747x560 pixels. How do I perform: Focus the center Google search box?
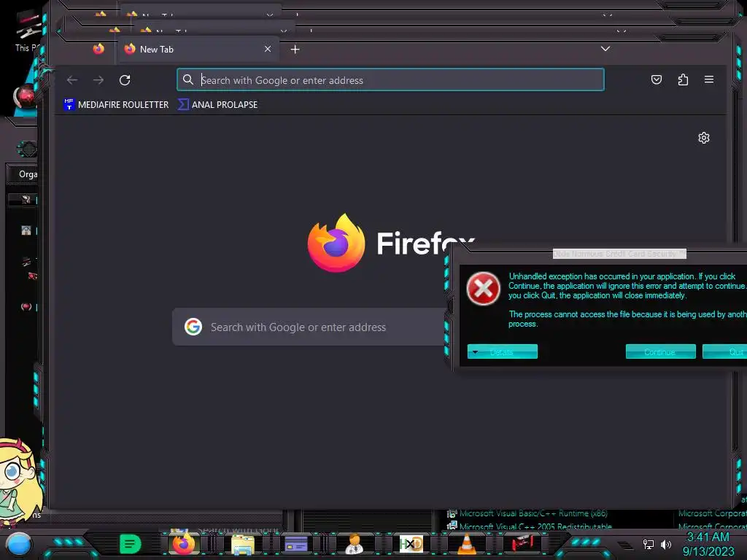(309, 327)
